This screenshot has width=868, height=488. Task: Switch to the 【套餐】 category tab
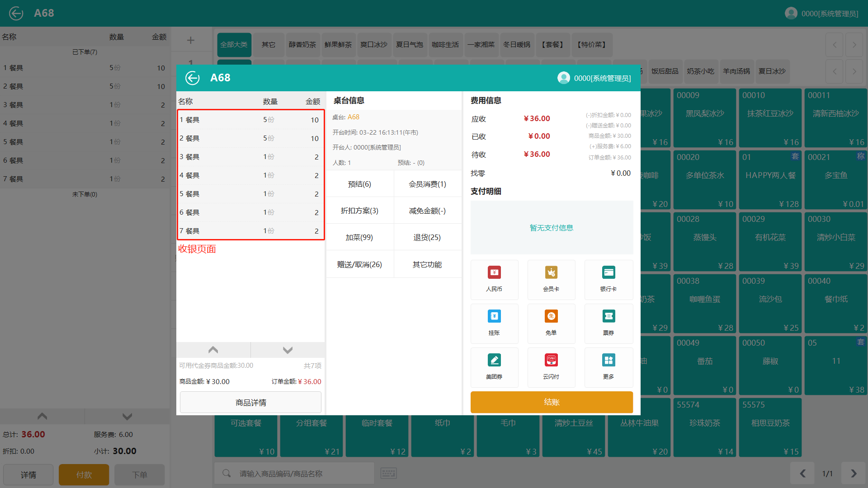pyautogui.click(x=552, y=45)
